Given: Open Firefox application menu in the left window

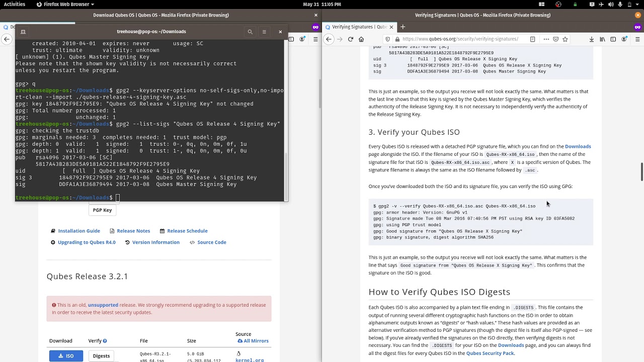Looking at the screenshot, I should (x=315, y=39).
